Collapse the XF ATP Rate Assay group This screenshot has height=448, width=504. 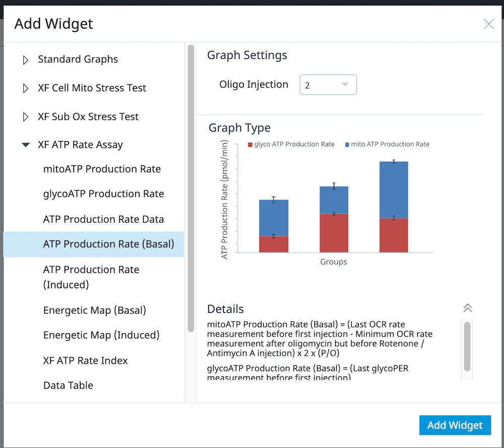[x=26, y=145]
